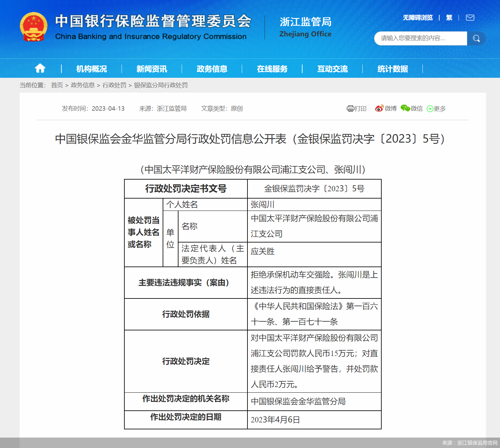Click the 作出处罚决定的日期 cell

point(186,420)
